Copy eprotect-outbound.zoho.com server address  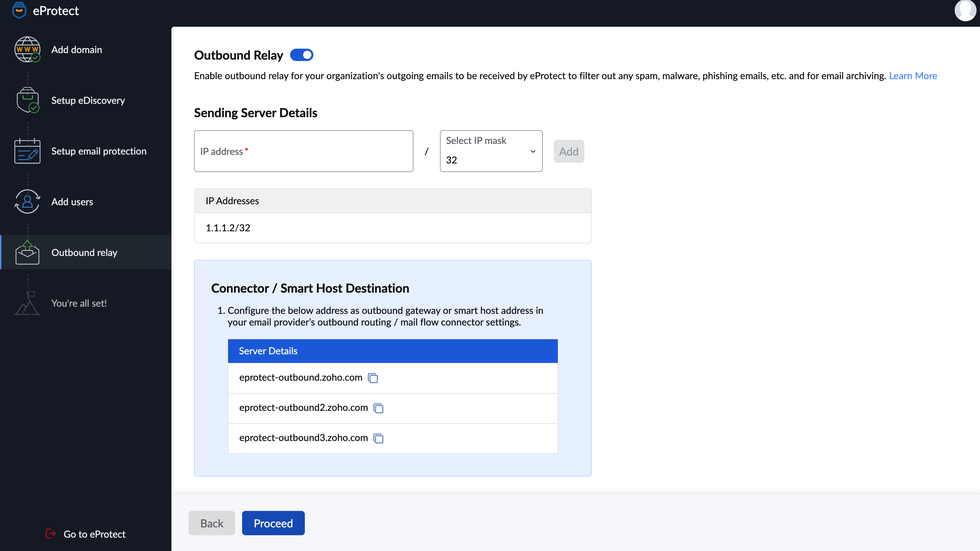(373, 378)
